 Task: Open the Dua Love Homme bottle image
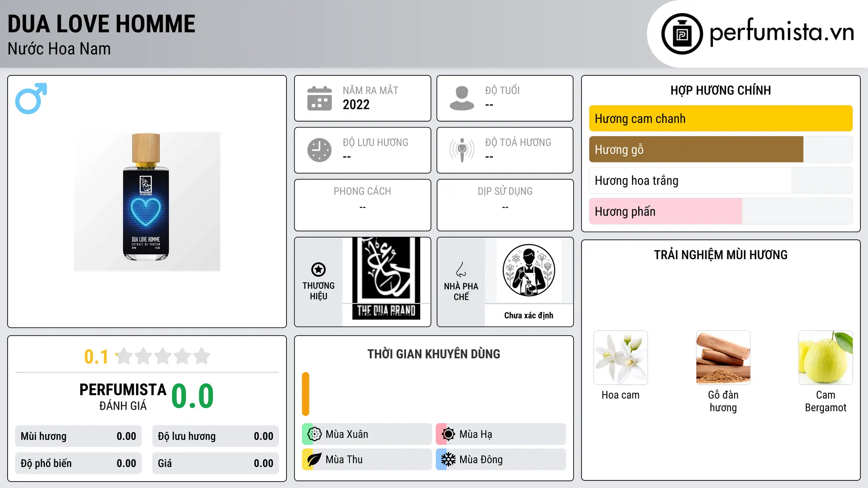coord(147,202)
